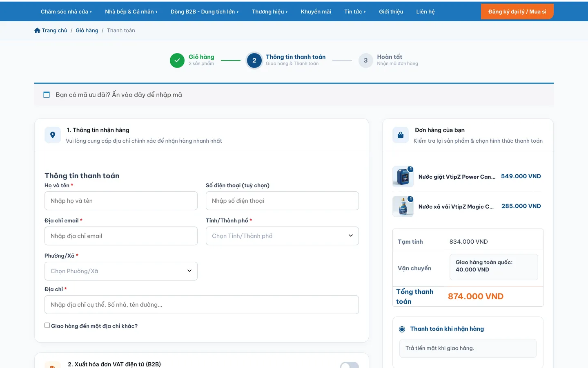Click the 'Họ và tên' input field
Viewport: 588px width, 368px height.
pyautogui.click(x=121, y=201)
